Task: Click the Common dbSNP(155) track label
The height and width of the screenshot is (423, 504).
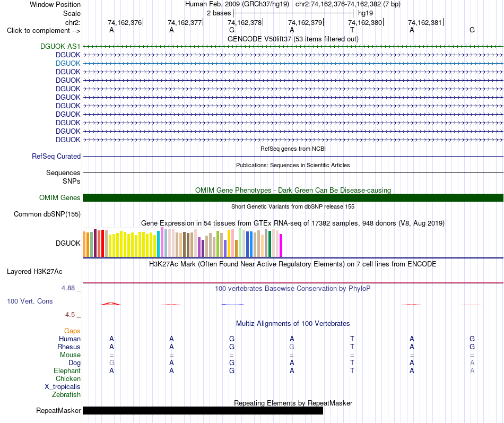Action: coord(47,214)
